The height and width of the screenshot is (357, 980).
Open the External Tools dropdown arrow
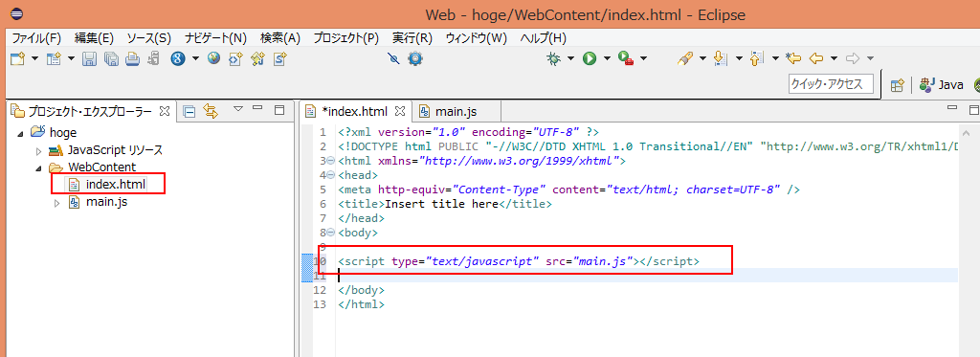click(643, 58)
